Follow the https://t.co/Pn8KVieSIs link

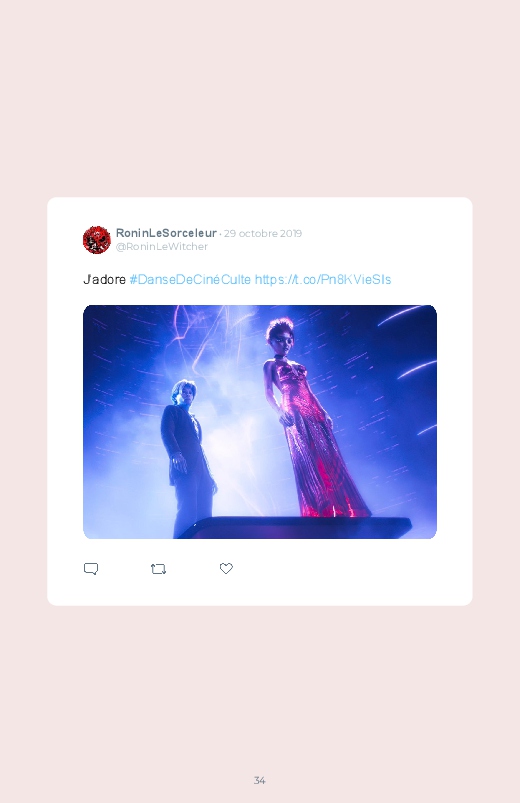point(323,280)
